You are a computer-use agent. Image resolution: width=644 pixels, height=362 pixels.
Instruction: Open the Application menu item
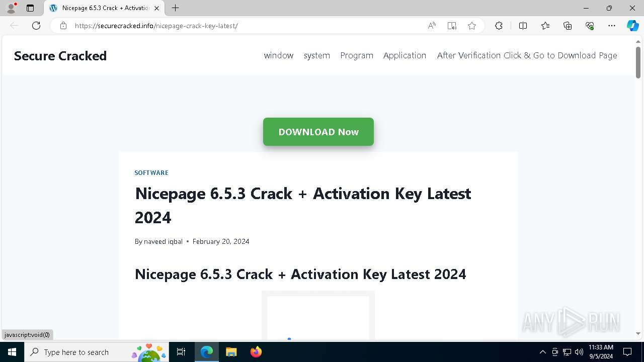[405, 55]
